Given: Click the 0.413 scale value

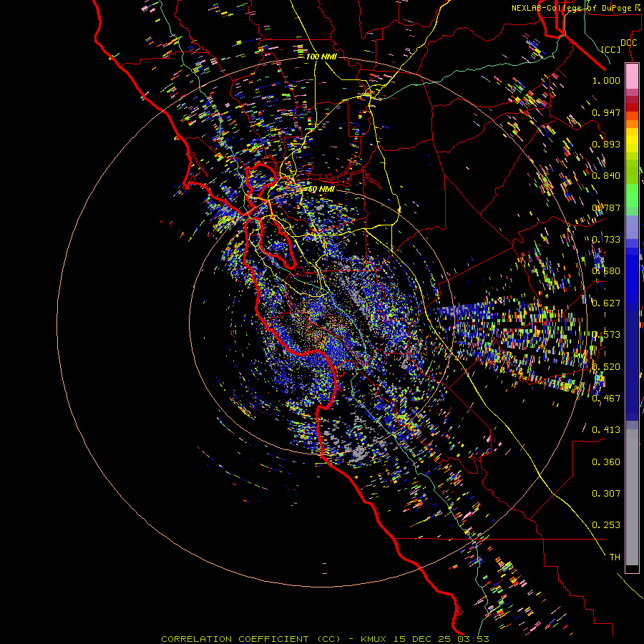Looking at the screenshot, I should click(606, 430).
